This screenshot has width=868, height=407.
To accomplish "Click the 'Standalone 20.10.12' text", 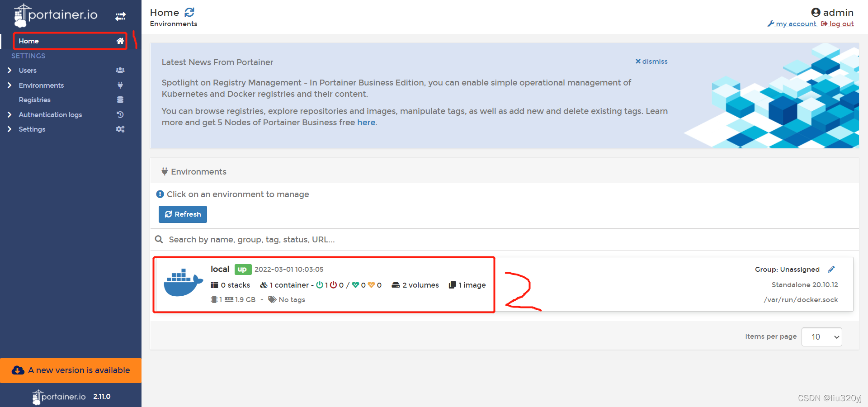I will pos(805,285).
